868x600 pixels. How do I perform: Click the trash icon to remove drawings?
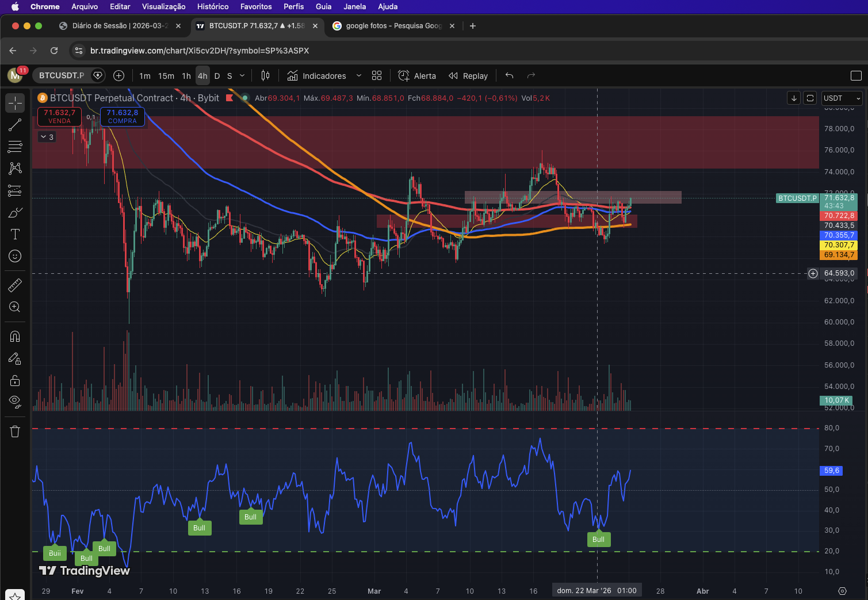pyautogui.click(x=15, y=431)
